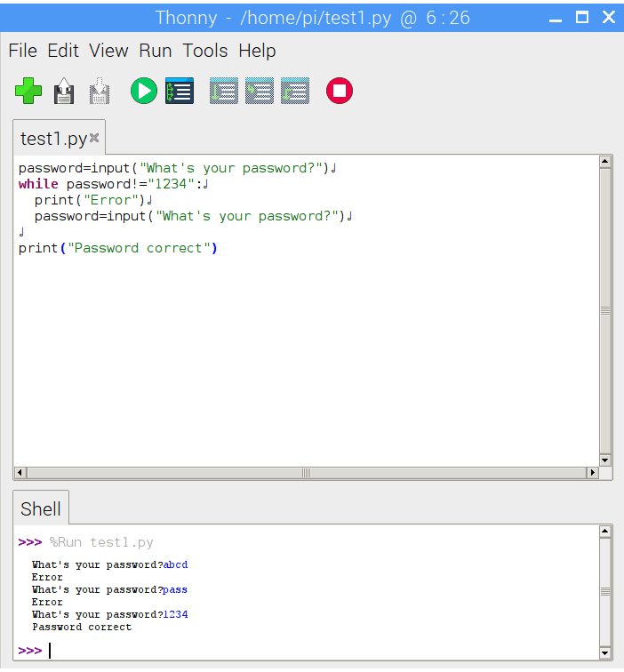Click the 'abcd' input in the shell
This screenshot has height=672, width=624.
[175, 564]
